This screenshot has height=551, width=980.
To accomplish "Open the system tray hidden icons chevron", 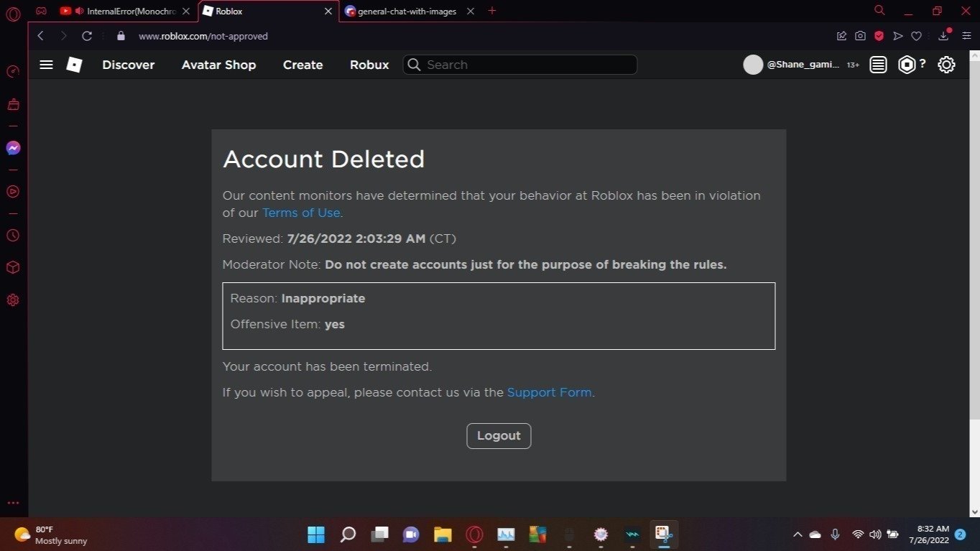I will (798, 534).
